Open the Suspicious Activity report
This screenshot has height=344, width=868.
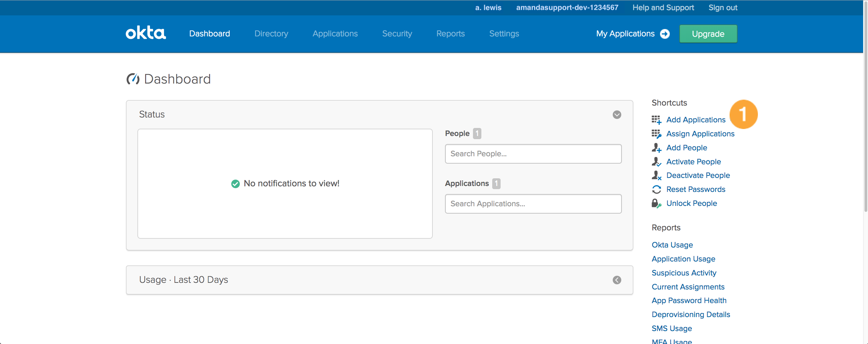684,273
